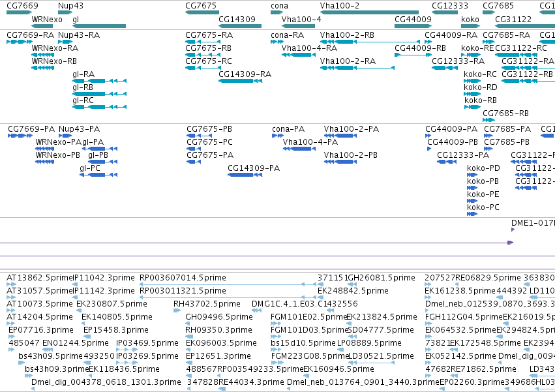The width and height of the screenshot is (555, 392).
Task: Open protein gl-PC
Action: pos(98,175)
